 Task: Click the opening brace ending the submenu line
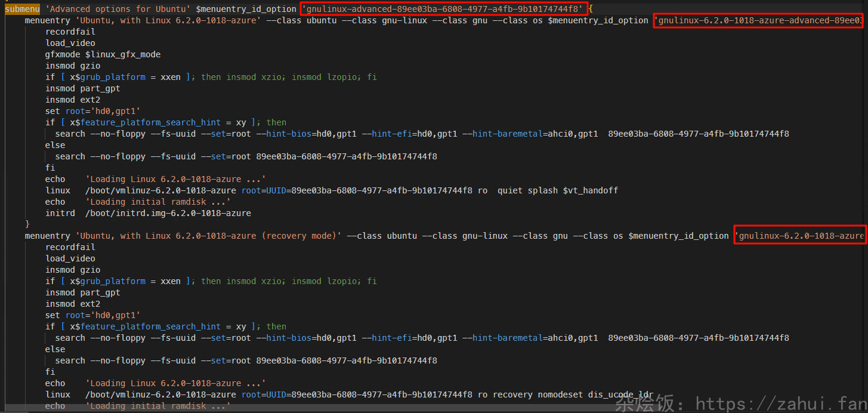click(591, 9)
